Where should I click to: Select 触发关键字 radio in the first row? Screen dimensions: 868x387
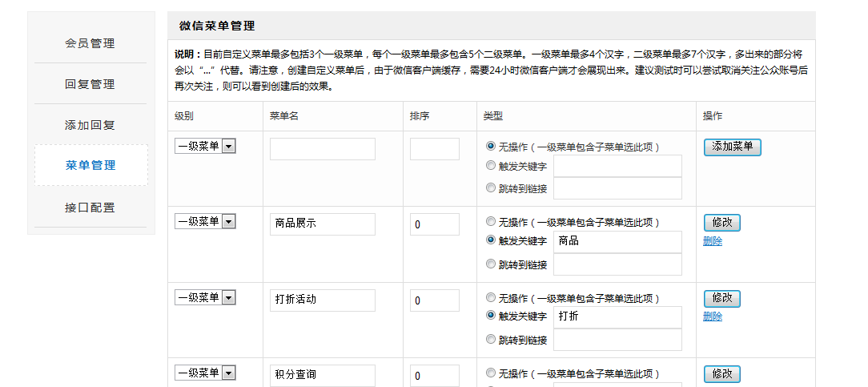[x=491, y=166]
